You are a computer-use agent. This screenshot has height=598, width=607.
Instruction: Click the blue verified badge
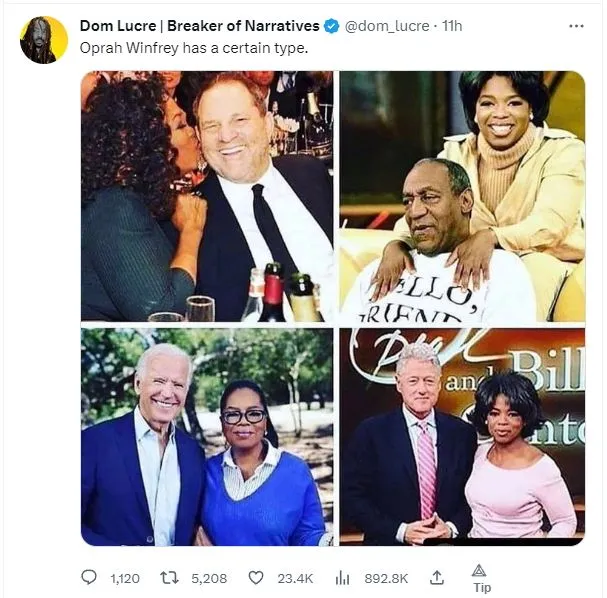coord(333,26)
